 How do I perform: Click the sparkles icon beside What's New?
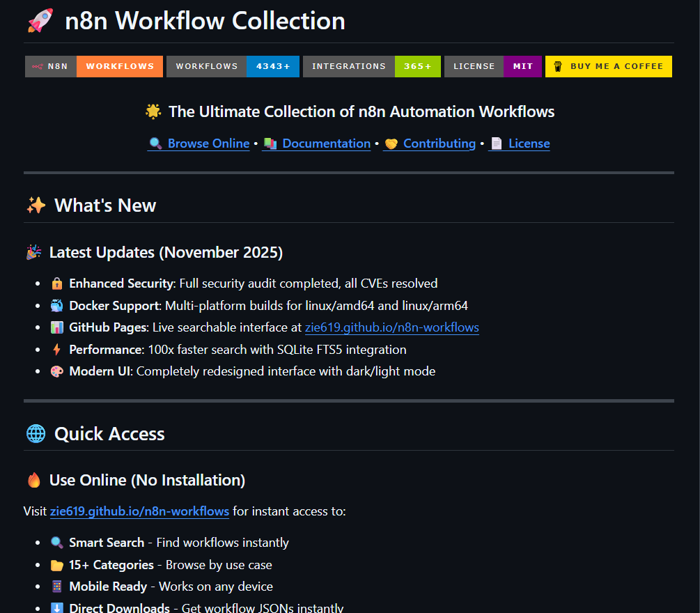point(36,205)
